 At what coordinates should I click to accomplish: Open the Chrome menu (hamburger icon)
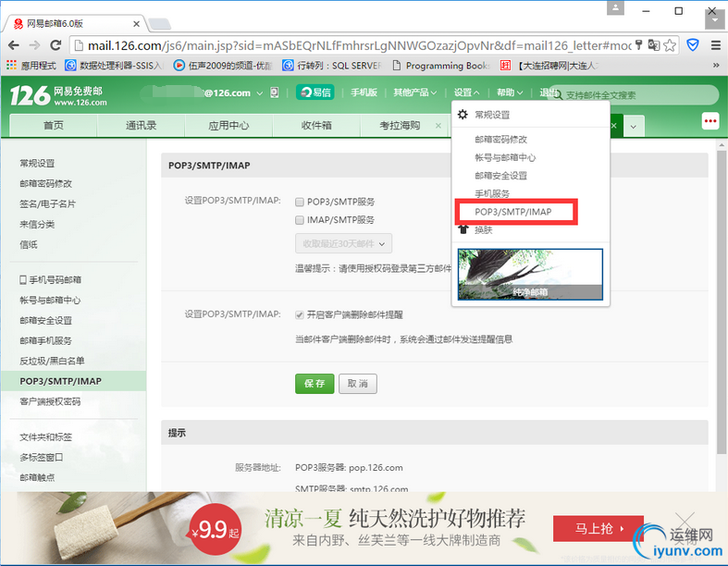tap(715, 45)
